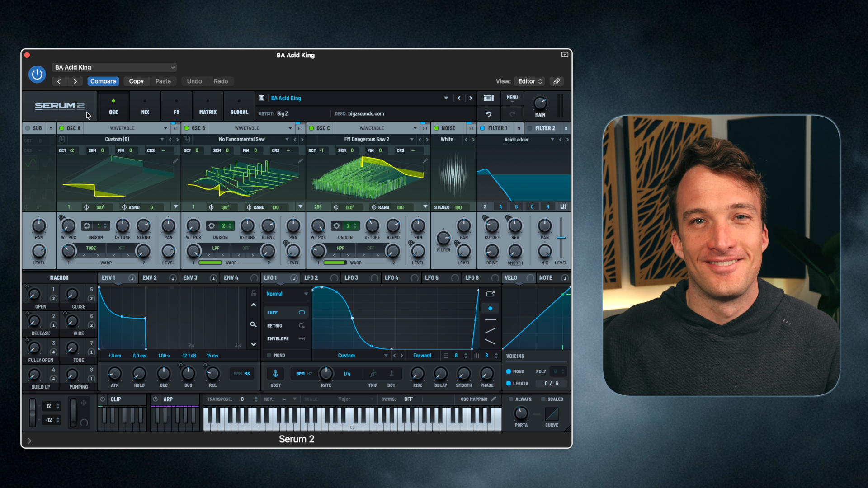Click the link chain icon
This screenshot has width=868, height=488.
(557, 81)
